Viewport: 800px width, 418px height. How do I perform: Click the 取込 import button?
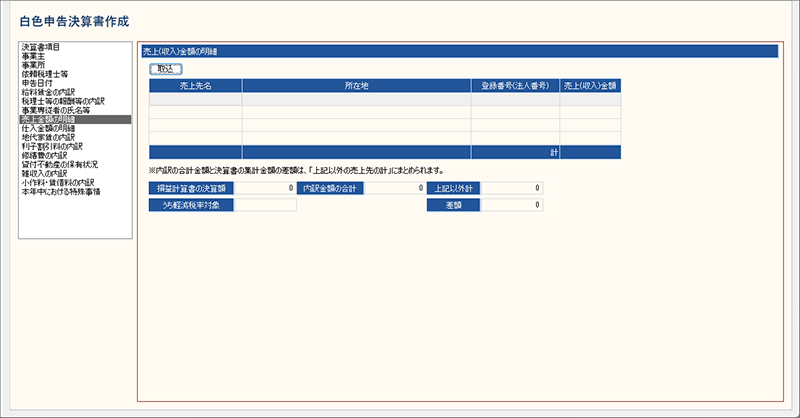[x=165, y=68]
